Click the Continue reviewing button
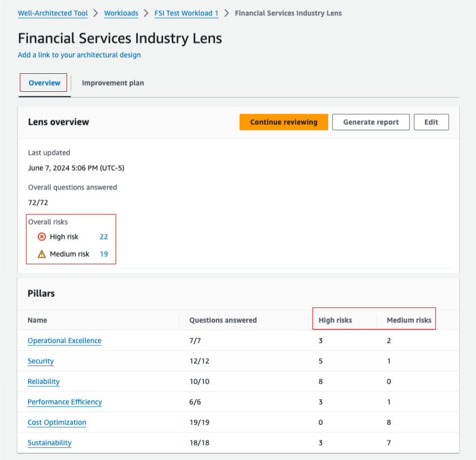 284,122
